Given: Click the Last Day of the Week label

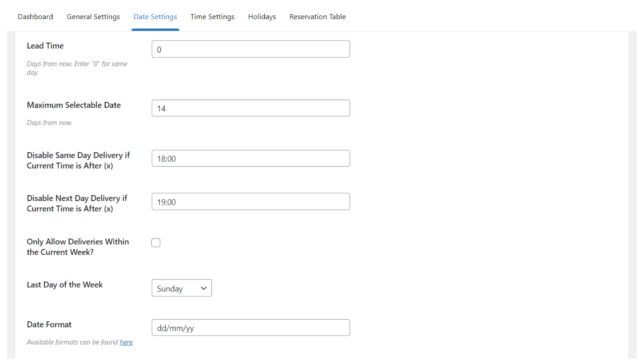Looking at the screenshot, I should click(65, 285).
